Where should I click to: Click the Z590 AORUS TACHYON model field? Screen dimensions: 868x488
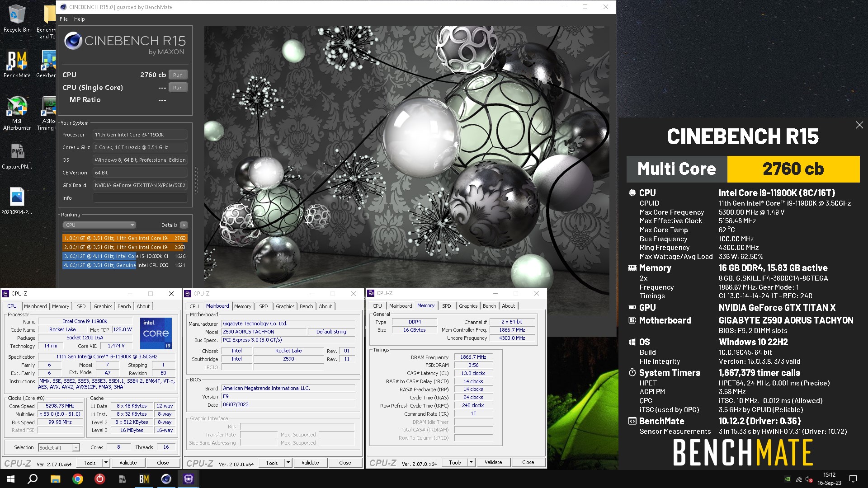pos(264,332)
